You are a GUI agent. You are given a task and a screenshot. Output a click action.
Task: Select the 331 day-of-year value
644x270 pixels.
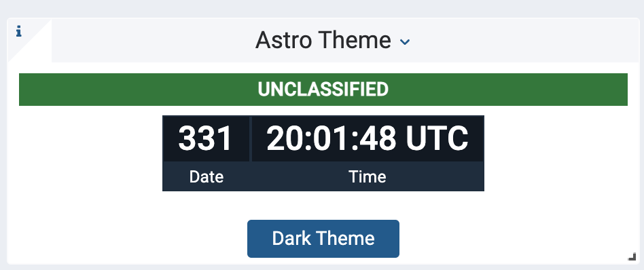[205, 138]
